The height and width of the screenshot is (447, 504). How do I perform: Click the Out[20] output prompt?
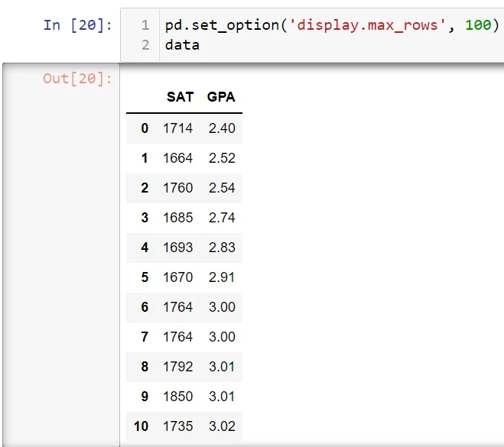click(77, 78)
